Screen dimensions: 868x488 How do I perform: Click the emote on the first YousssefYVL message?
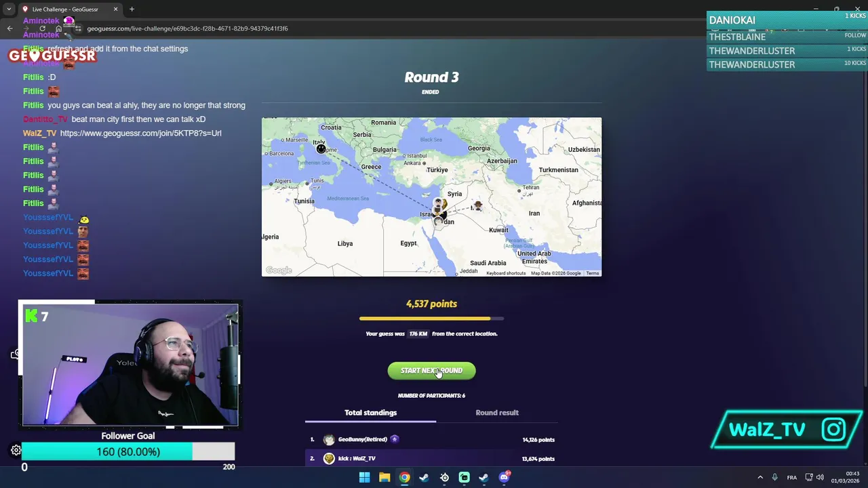click(x=84, y=220)
